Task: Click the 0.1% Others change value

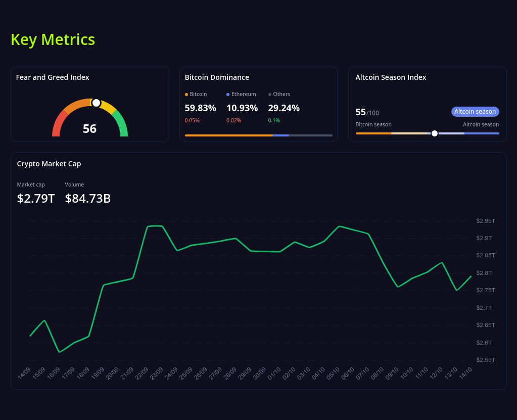Action: pyautogui.click(x=274, y=120)
